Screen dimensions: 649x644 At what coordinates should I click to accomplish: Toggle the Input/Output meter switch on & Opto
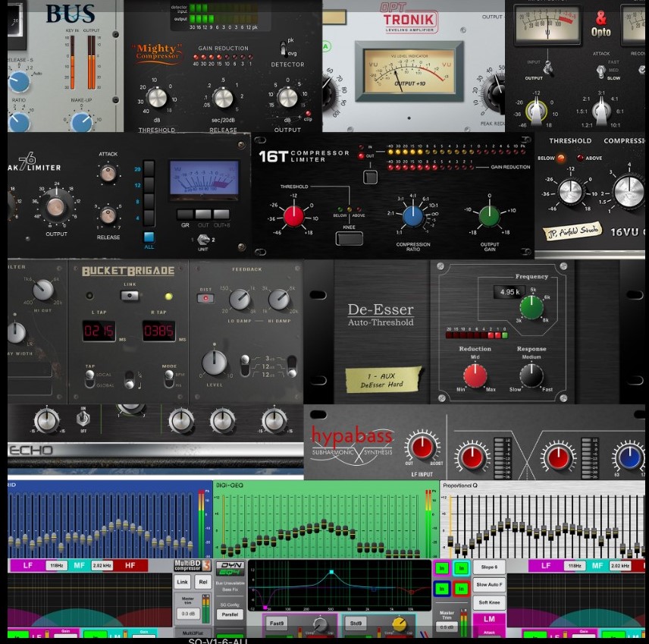pyautogui.click(x=548, y=68)
